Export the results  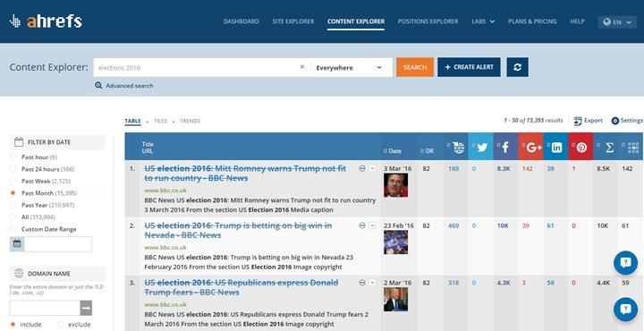click(589, 121)
